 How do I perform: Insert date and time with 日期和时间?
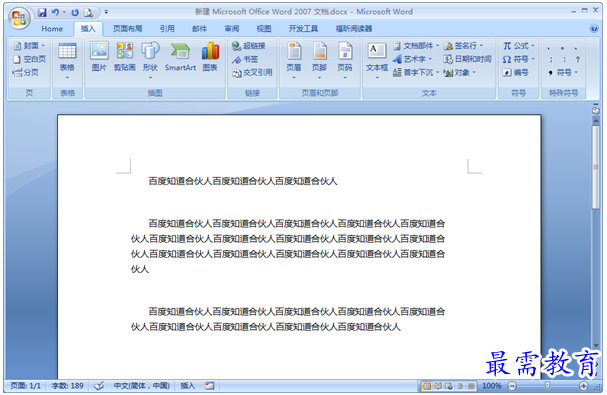(x=467, y=59)
